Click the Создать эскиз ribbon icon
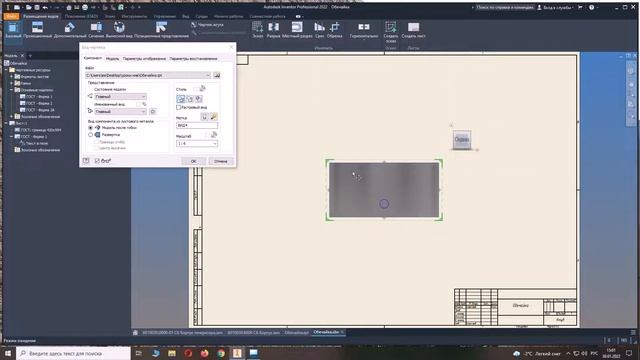The image size is (640, 360). click(391, 31)
